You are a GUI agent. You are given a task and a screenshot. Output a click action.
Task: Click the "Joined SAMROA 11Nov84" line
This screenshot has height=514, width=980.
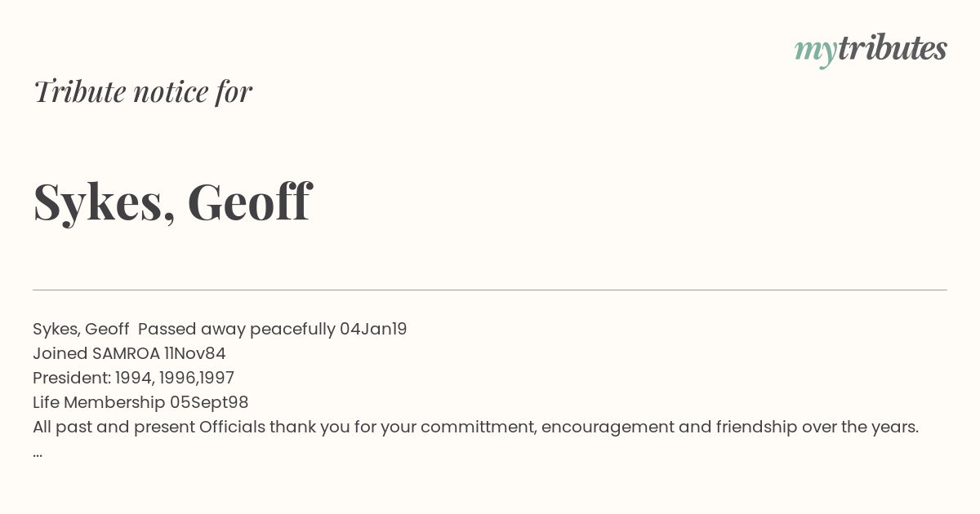click(129, 353)
